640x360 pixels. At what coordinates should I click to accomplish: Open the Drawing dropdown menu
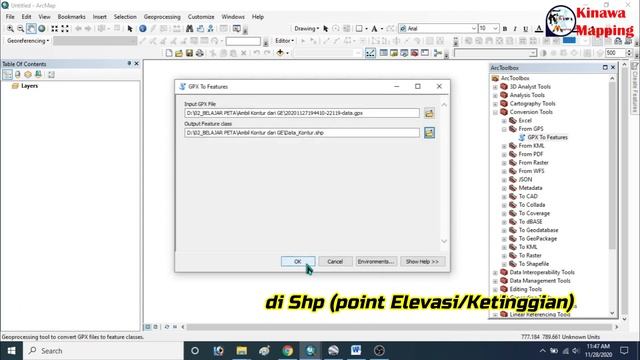pyautogui.click(x=307, y=29)
